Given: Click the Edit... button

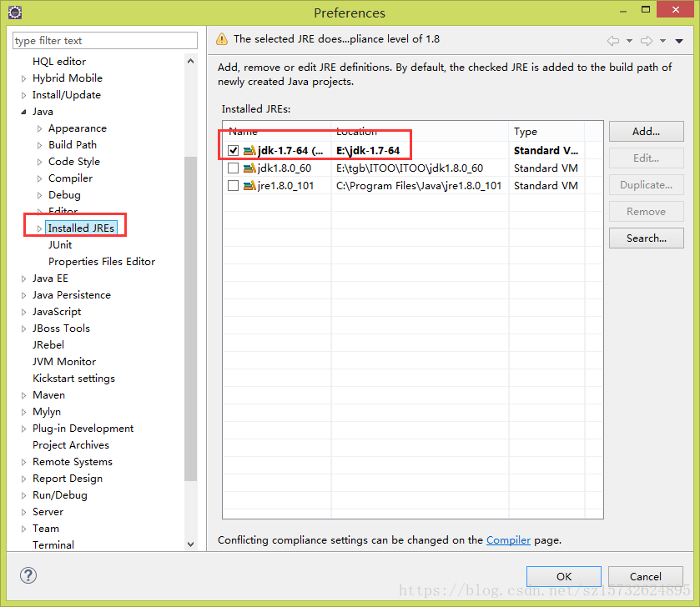Looking at the screenshot, I should pyautogui.click(x=646, y=158).
